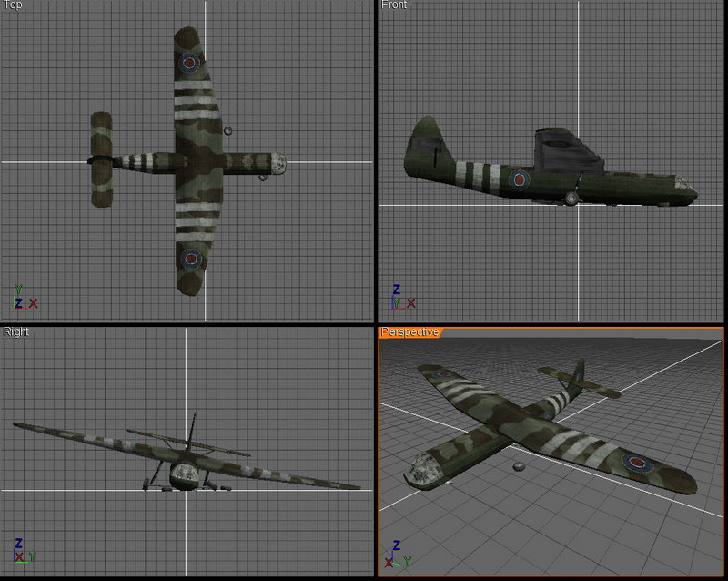728x581 pixels.
Task: Activate the Front viewport label
Action: pos(394,5)
